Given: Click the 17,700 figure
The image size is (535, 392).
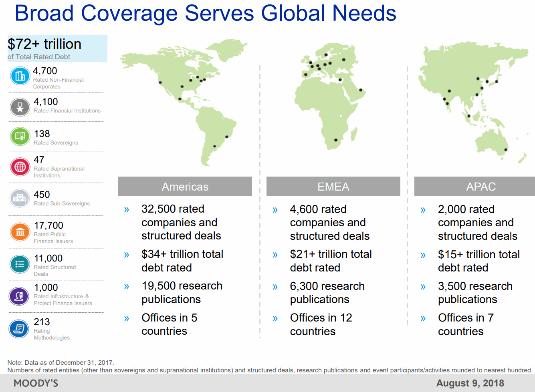Looking at the screenshot, I should coord(48,225).
